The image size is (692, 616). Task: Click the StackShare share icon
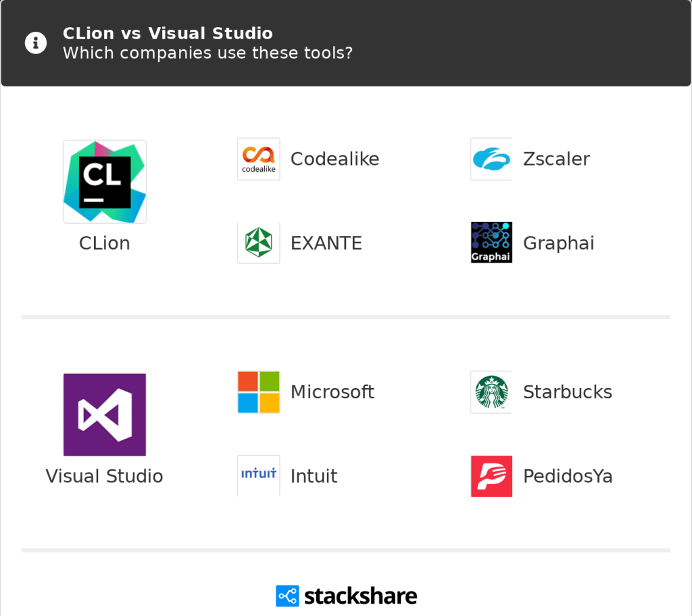point(287,596)
